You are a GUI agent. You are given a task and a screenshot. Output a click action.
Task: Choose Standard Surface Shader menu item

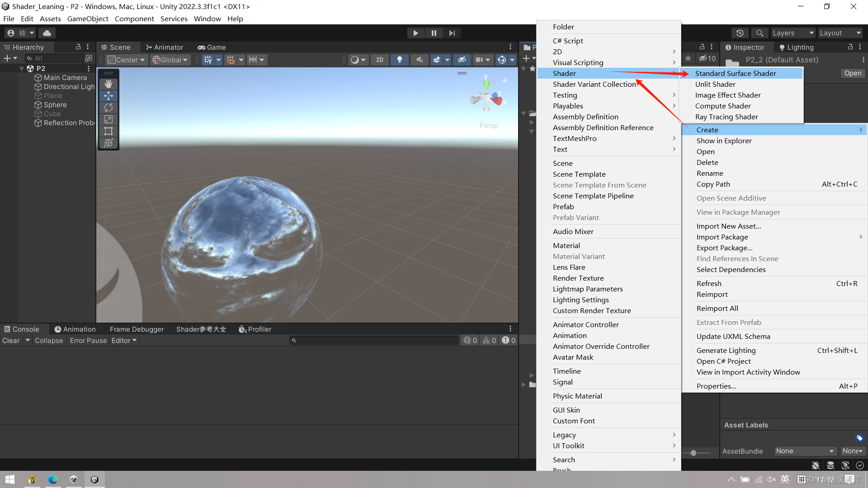point(735,73)
